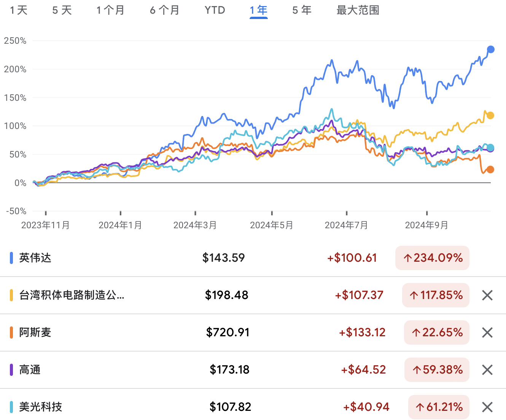Remove 美光科技 from comparison
Viewport: 506px width, 420px height.
point(487,407)
